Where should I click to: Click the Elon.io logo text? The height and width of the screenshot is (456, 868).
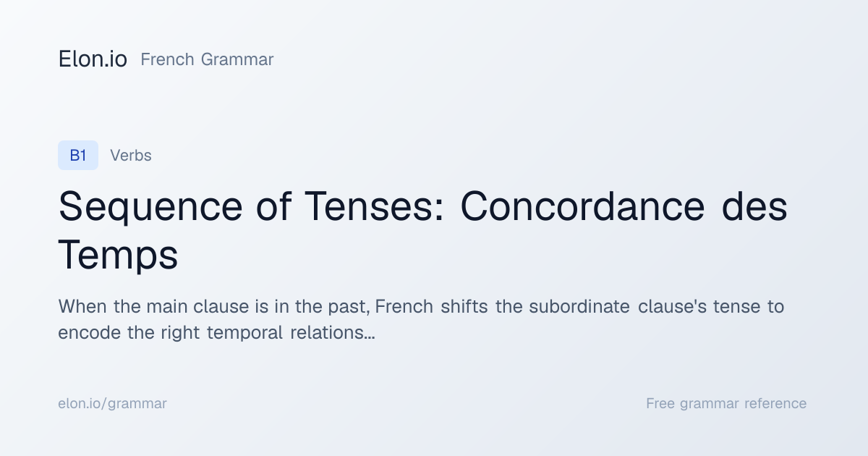click(x=93, y=59)
